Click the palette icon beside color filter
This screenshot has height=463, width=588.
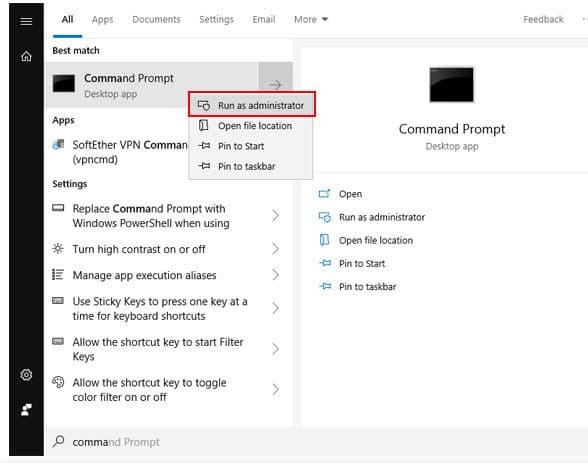click(x=58, y=382)
